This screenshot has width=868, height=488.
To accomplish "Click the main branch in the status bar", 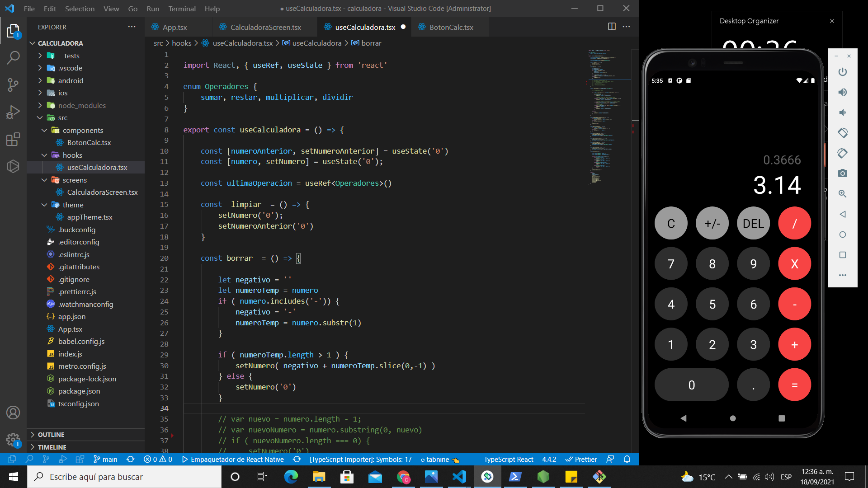I will click(105, 459).
